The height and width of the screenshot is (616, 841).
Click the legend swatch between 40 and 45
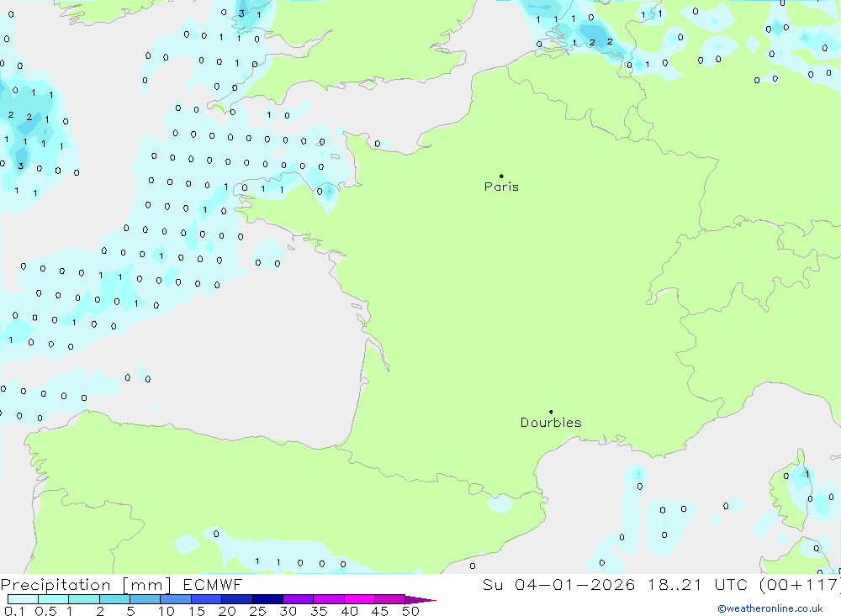[x=359, y=599]
